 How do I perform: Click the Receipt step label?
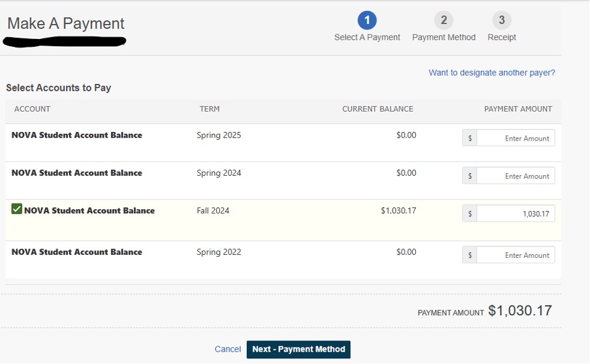point(502,38)
